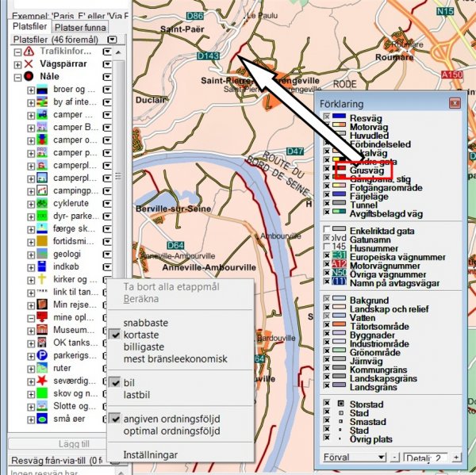
Task: Collapse the Nåle tree node
Action: pyautogui.click(x=17, y=77)
